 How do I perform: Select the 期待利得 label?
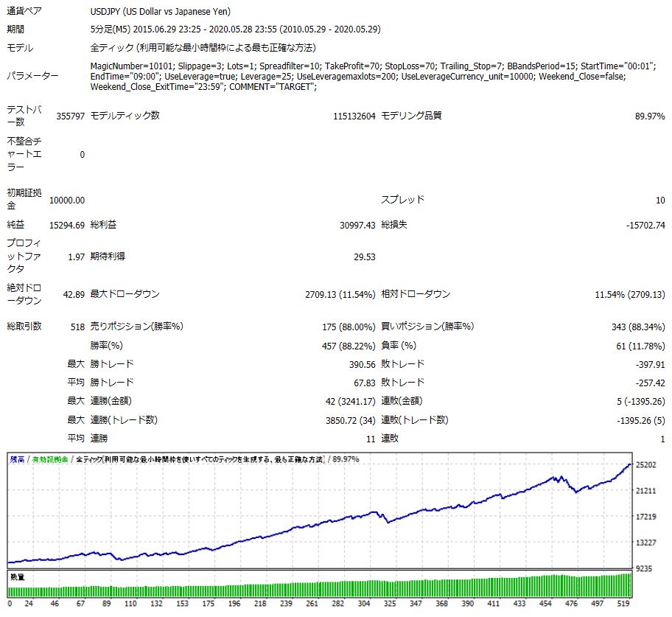coord(108,257)
